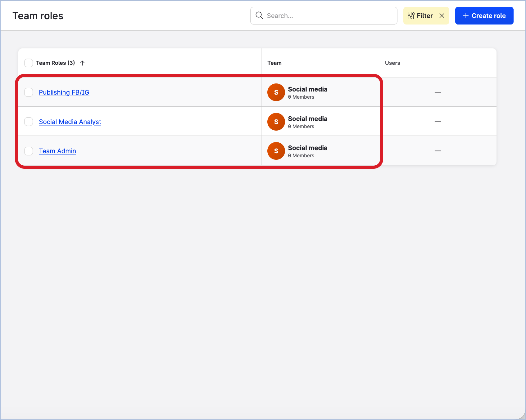Click Social media avatar in Team Admin row

276,151
